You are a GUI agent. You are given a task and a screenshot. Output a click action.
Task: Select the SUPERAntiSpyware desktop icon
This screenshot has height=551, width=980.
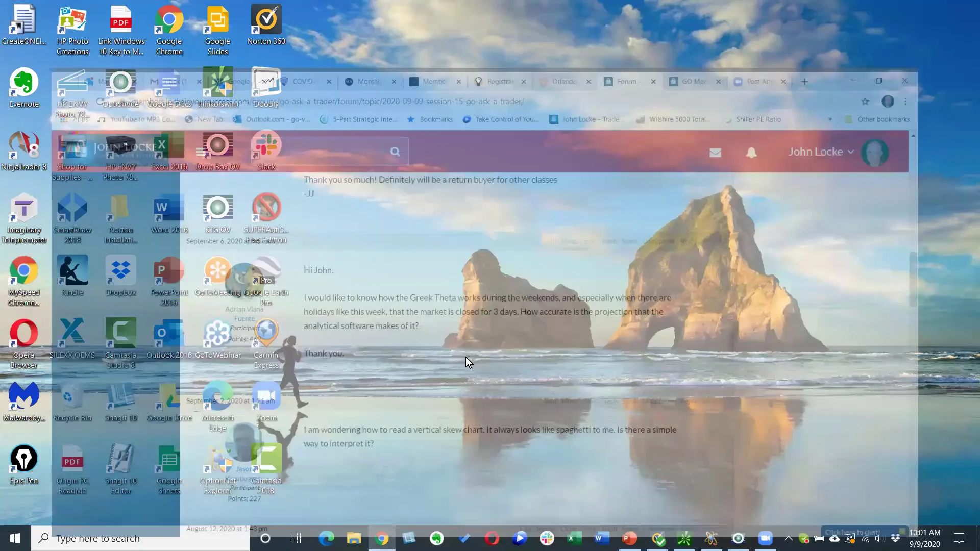(266, 219)
